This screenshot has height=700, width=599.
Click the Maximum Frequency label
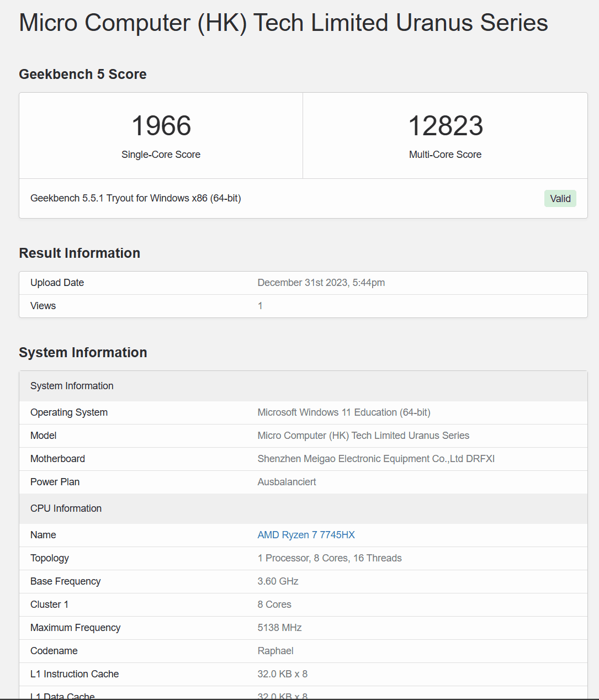(x=76, y=628)
